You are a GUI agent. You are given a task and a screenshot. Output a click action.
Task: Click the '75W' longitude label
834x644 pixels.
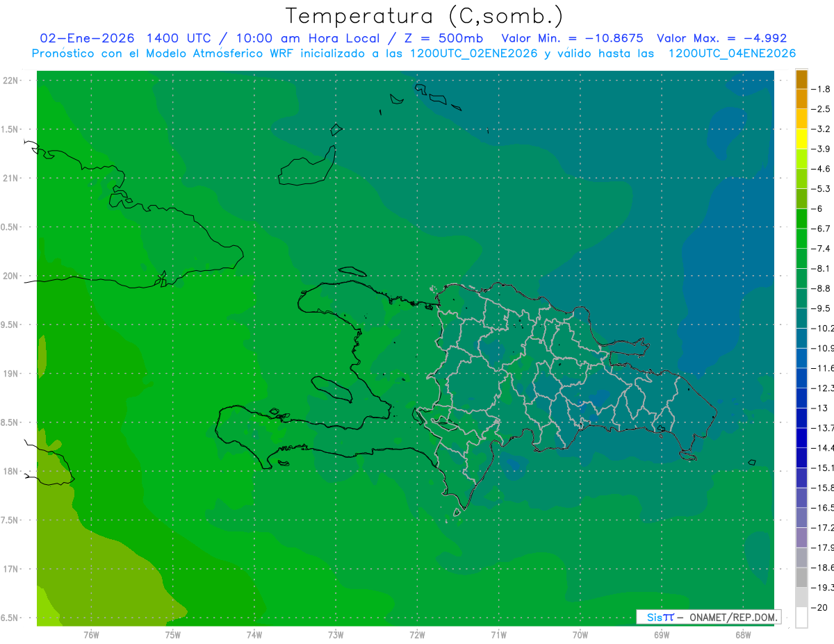point(173,634)
